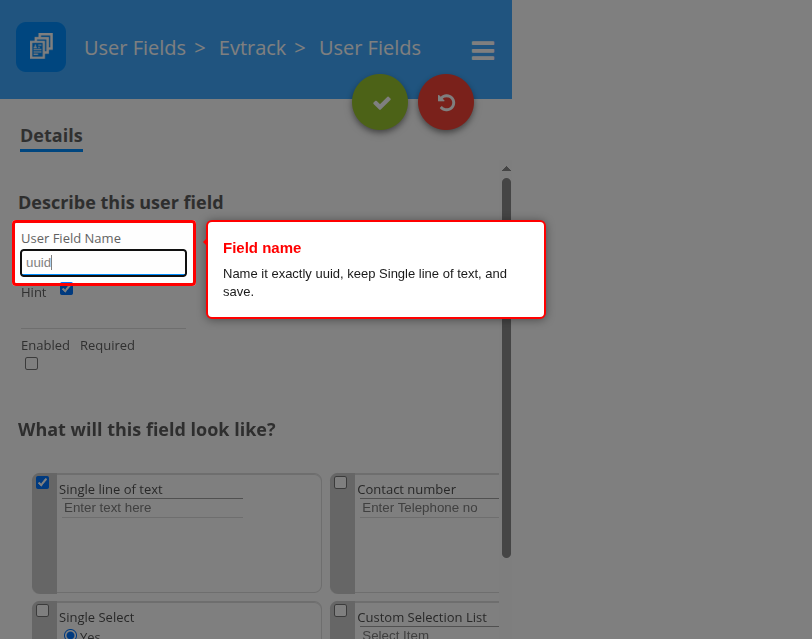Click the Yes radio button under Single Select
The width and height of the screenshot is (812, 639).
[x=70, y=635]
